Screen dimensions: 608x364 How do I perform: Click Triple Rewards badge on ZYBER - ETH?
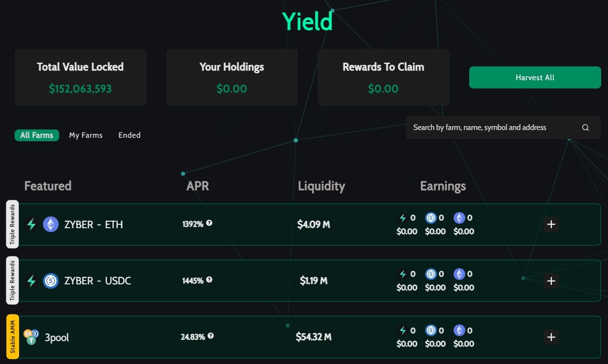coord(13,224)
